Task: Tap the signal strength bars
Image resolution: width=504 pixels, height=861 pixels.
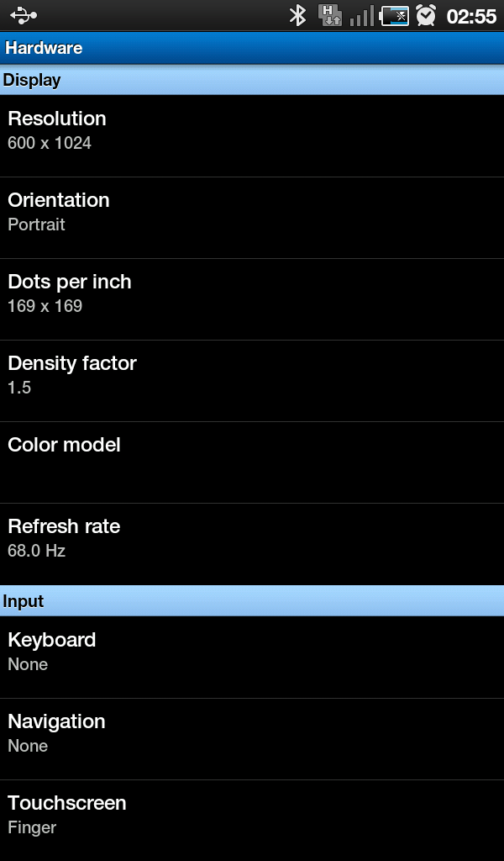Action: click(x=362, y=15)
